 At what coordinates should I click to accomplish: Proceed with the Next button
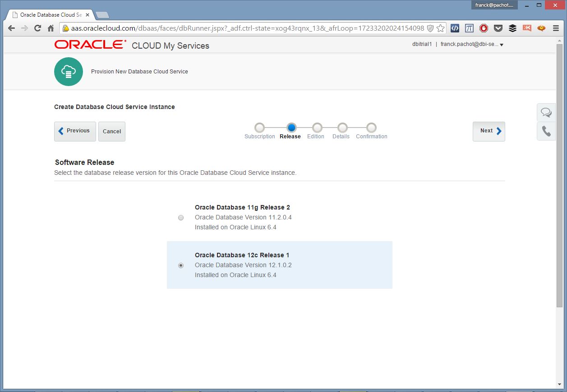[489, 132]
